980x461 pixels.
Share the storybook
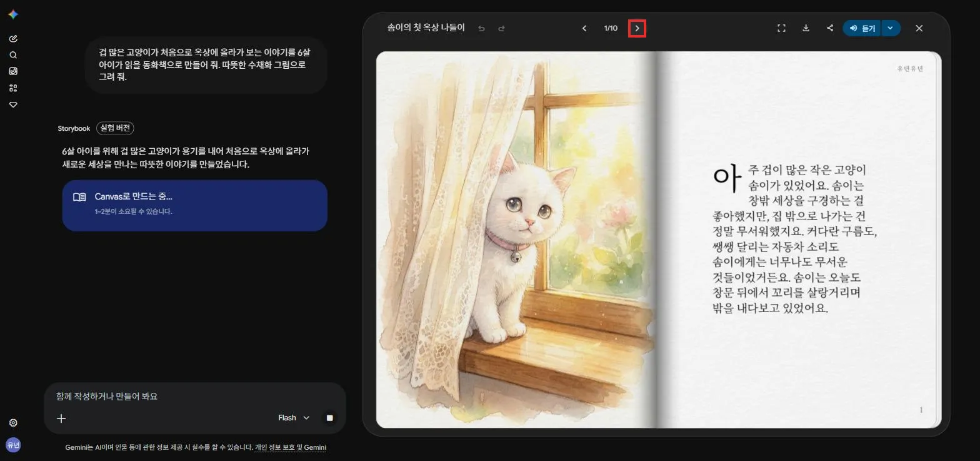(830, 28)
